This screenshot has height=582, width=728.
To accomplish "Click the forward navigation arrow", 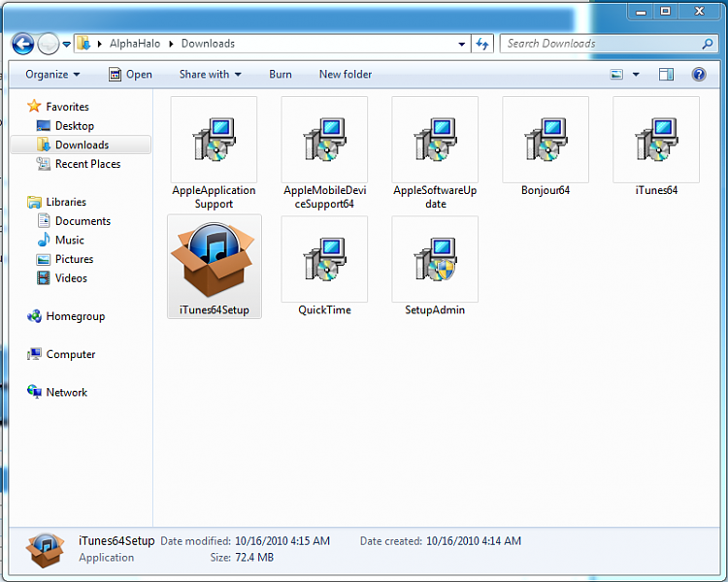I will pyautogui.click(x=49, y=45).
